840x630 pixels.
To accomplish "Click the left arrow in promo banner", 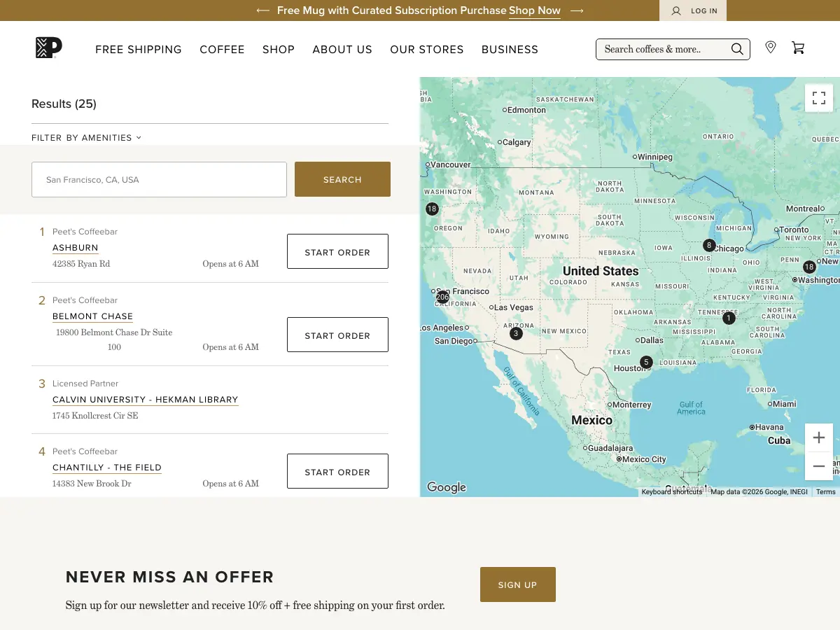I will 263,10.
